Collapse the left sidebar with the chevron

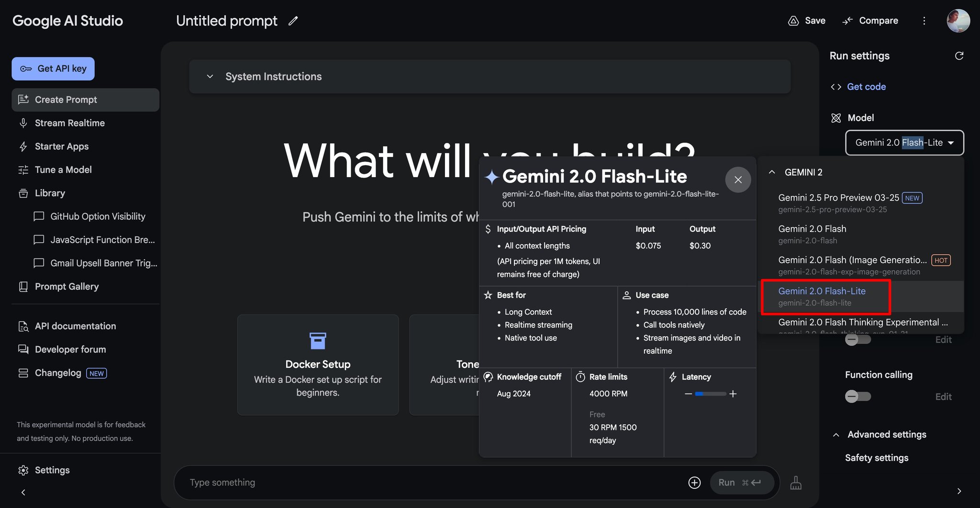(x=23, y=492)
